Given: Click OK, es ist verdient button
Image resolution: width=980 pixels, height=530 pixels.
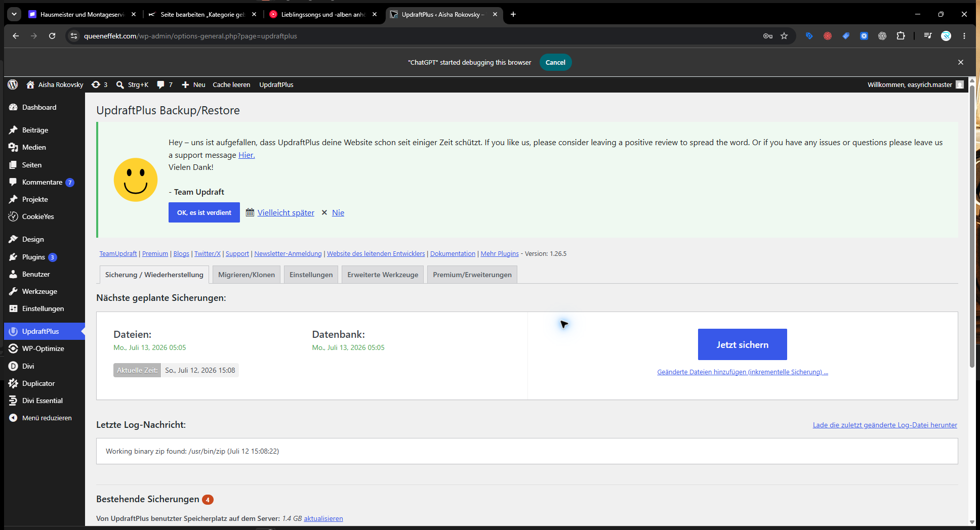Looking at the screenshot, I should (204, 212).
